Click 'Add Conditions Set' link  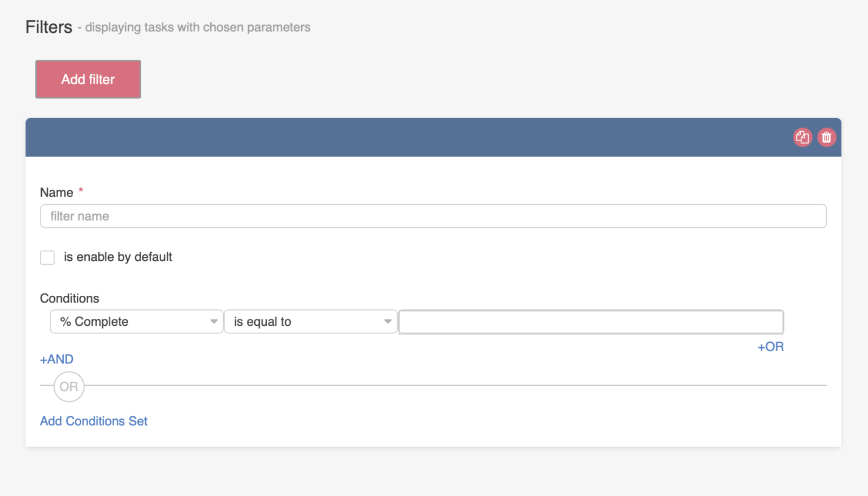[93, 421]
